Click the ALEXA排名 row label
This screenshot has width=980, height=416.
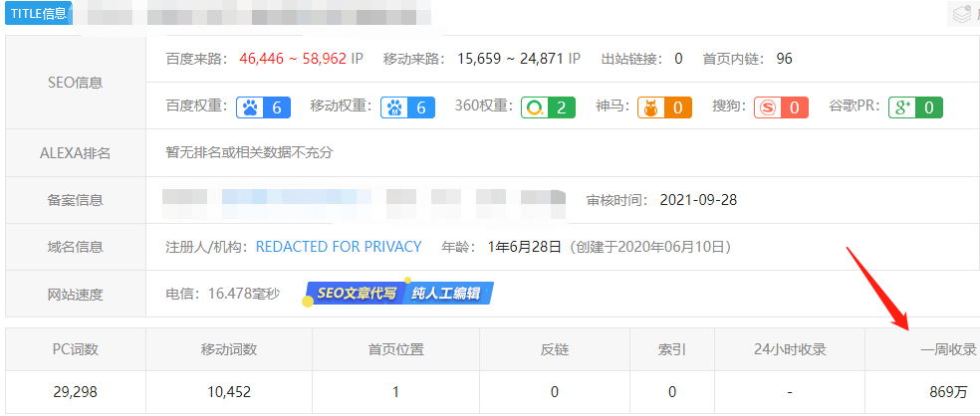[75, 153]
